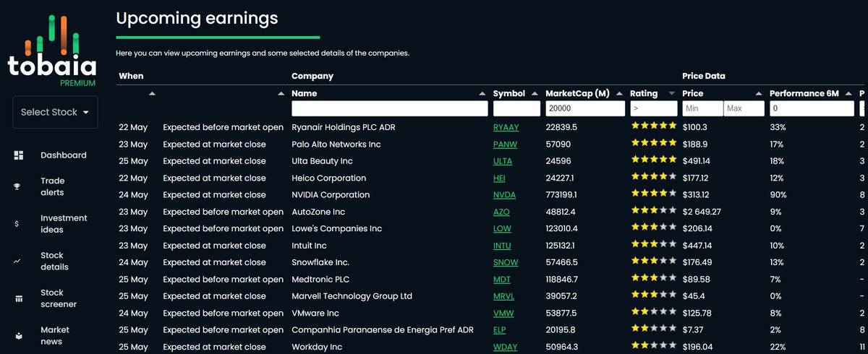This screenshot has width=868, height=354.
Task: Click the Price Max filter field
Action: click(744, 108)
